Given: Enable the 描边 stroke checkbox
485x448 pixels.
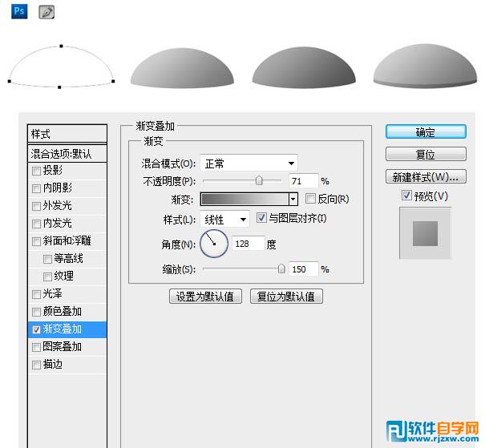Looking at the screenshot, I should (36, 365).
